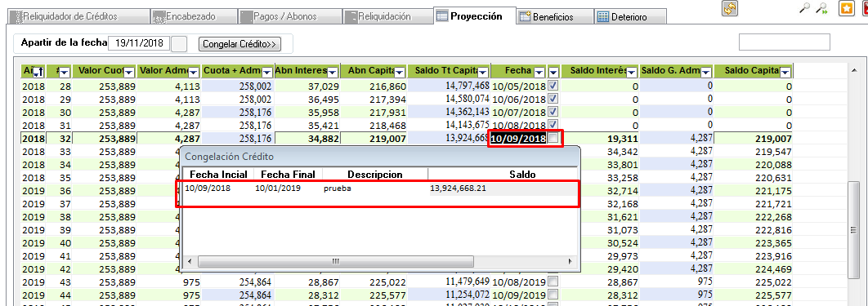Select the prueba row in Congelación Crédito
The width and height of the screenshot is (868, 306).
[x=378, y=188]
